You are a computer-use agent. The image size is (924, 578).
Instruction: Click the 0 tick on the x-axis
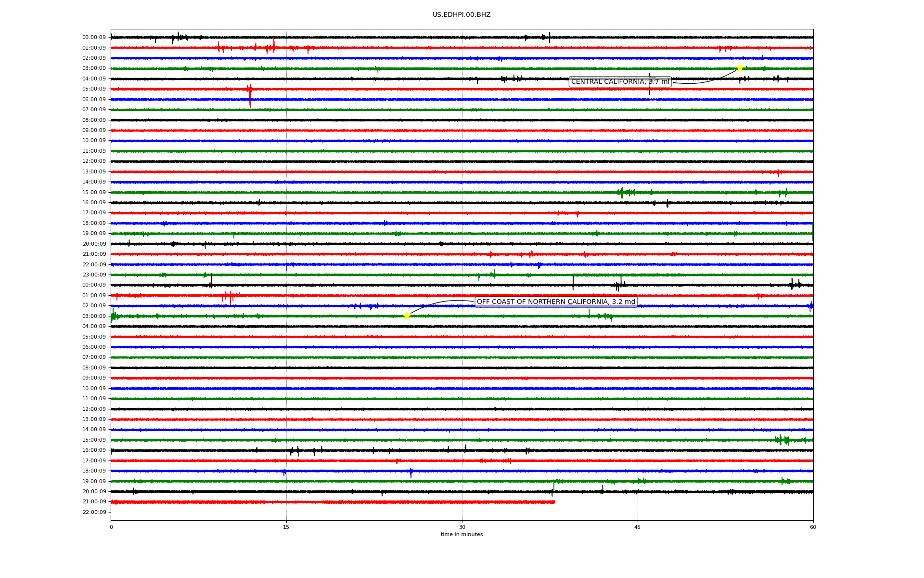[x=111, y=527]
